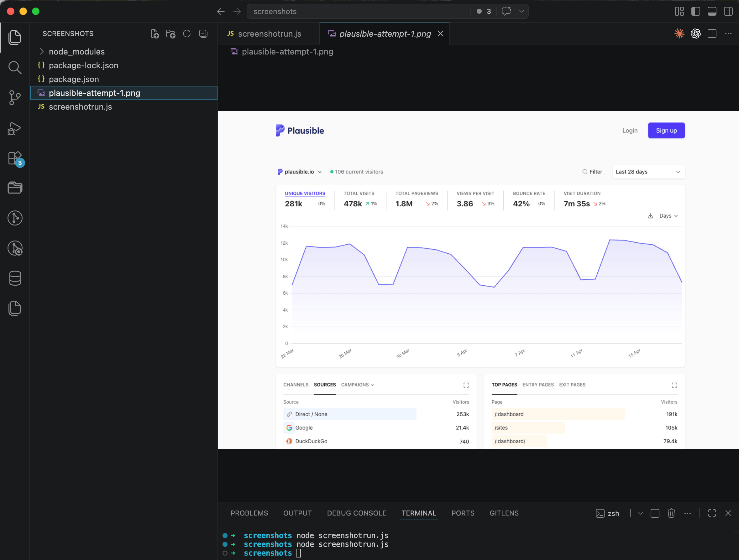Expand the node_modules folder

(x=41, y=51)
